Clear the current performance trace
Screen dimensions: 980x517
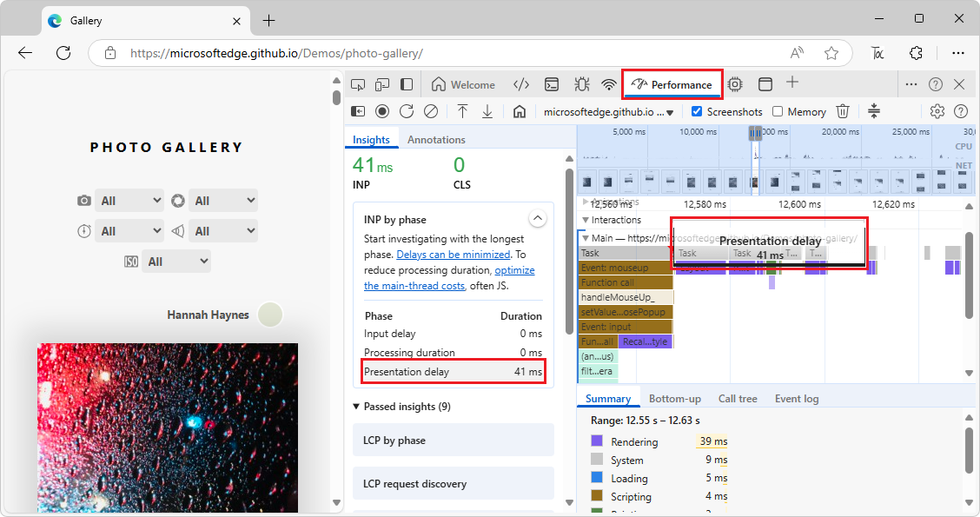click(430, 111)
